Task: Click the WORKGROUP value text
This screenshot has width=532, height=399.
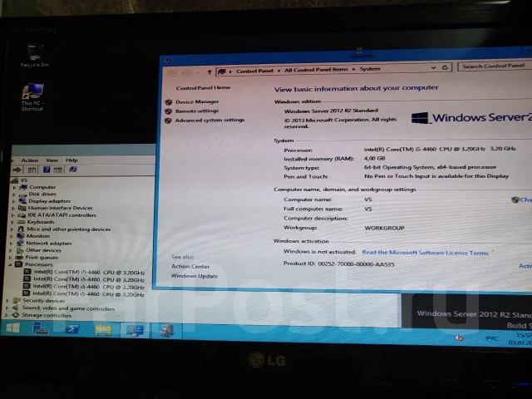Action: [x=384, y=228]
